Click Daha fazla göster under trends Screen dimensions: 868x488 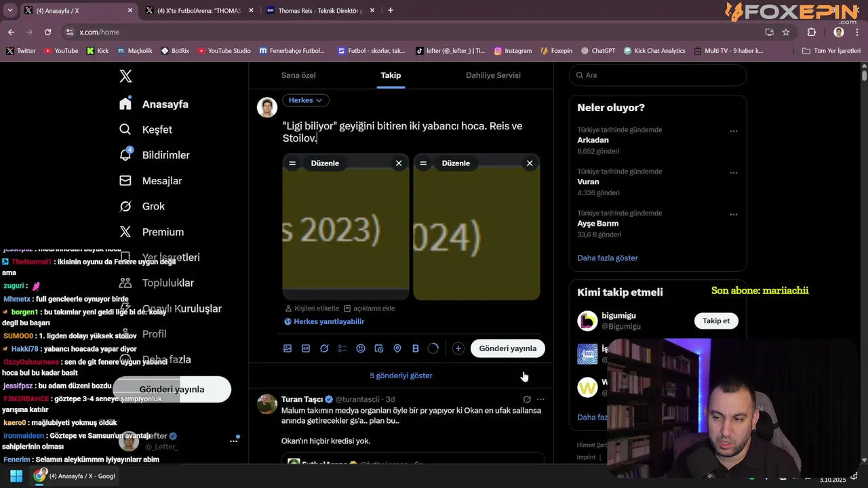[608, 258]
